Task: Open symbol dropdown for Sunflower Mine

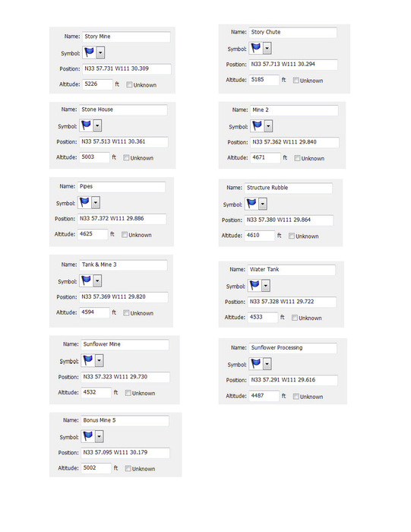Action: coord(99,361)
